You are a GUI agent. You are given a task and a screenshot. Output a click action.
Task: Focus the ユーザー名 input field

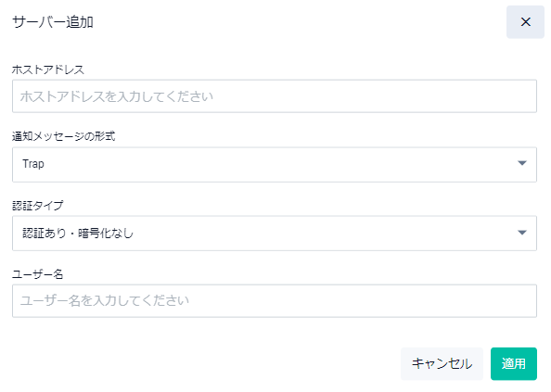(275, 301)
